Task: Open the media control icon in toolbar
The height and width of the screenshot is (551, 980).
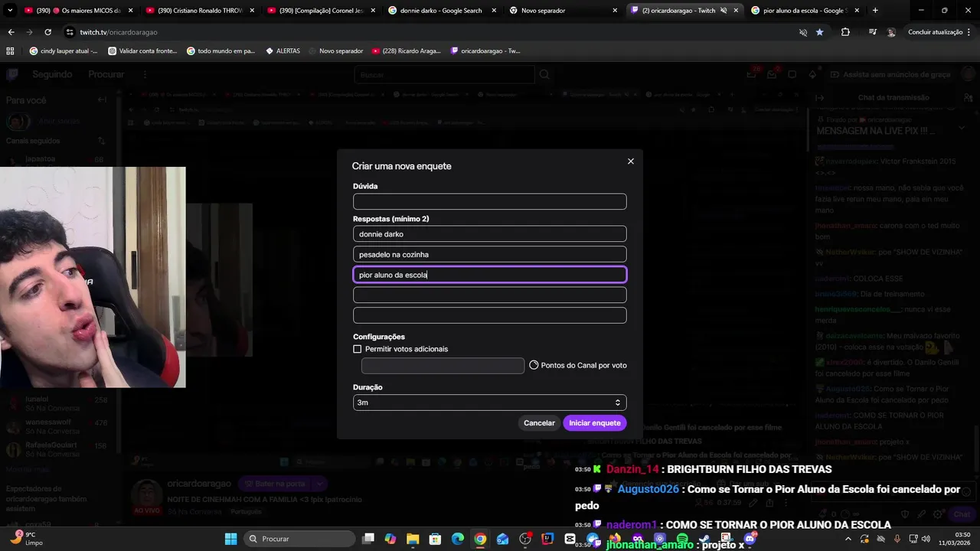Action: click(x=872, y=32)
